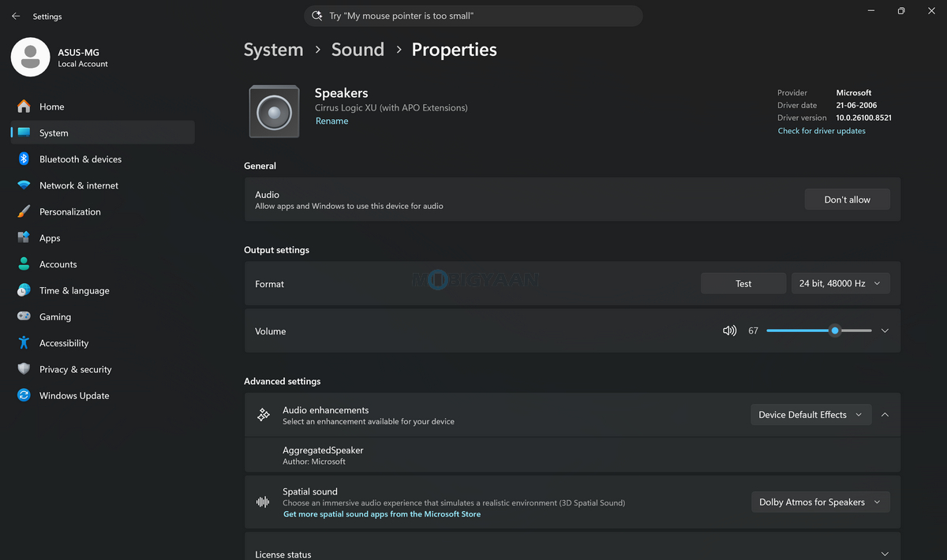This screenshot has height=560, width=947.
Task: Click the Gaming controller icon
Action: click(24, 316)
